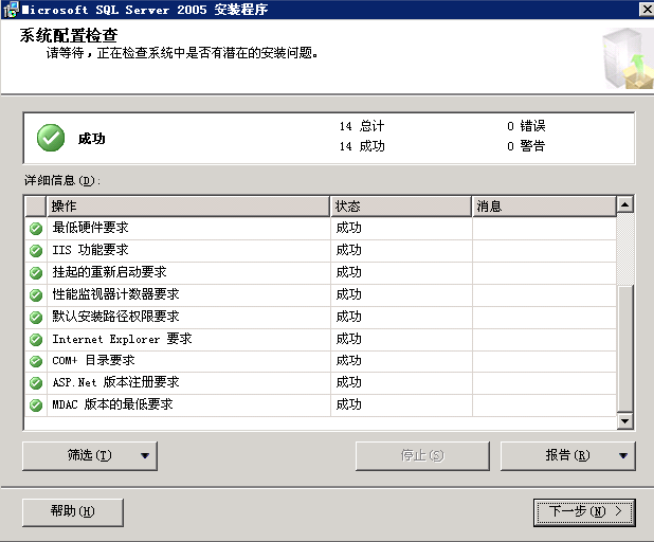Select the MDAC 版本的最低要求 row text
Image resolution: width=654 pixels, height=543 pixels.
click(112, 405)
